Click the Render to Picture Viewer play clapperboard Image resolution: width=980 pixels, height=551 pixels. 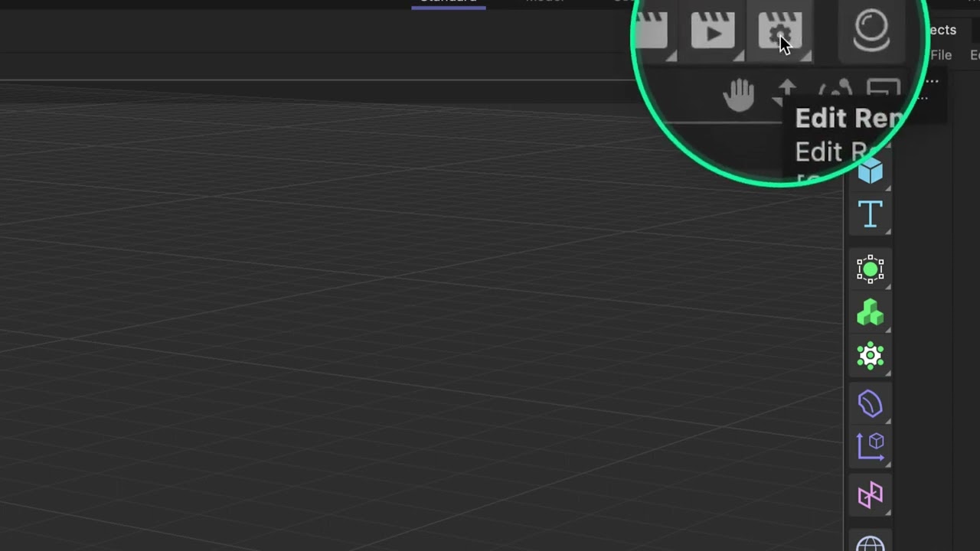tap(713, 33)
